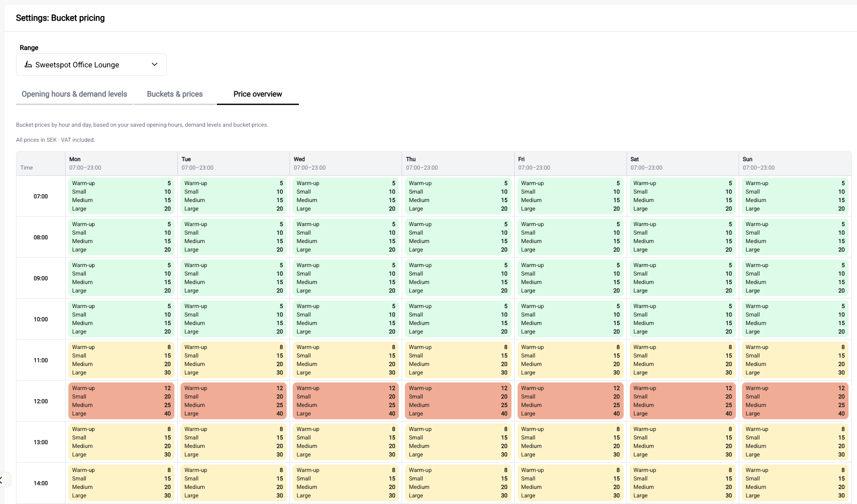The width and height of the screenshot is (857, 504).
Task: Click the golf range icon in dropdown
Action: (x=28, y=65)
